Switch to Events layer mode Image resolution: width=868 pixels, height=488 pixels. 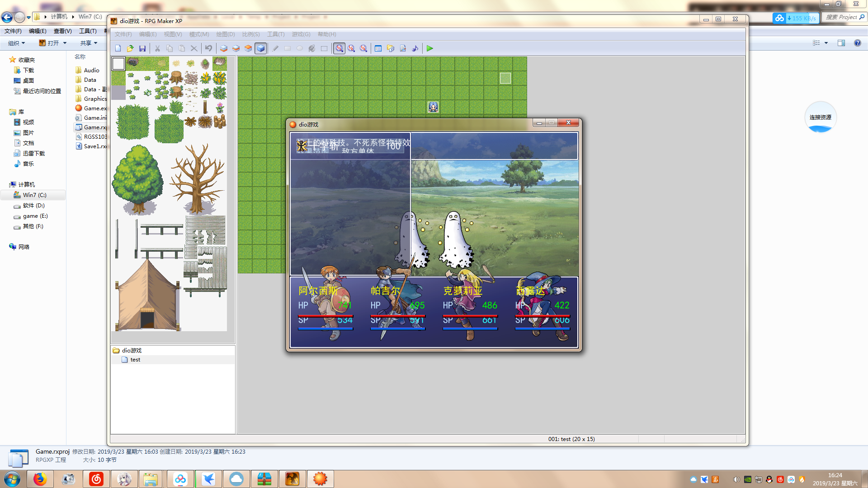pyautogui.click(x=261, y=48)
